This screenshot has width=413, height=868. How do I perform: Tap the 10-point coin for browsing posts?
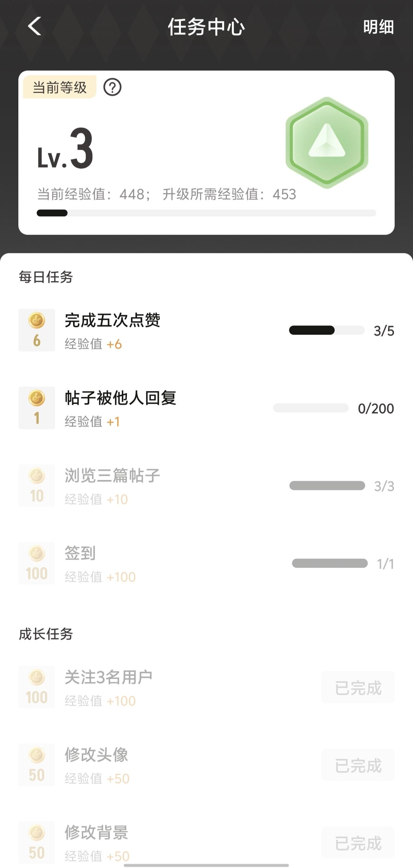point(37,485)
